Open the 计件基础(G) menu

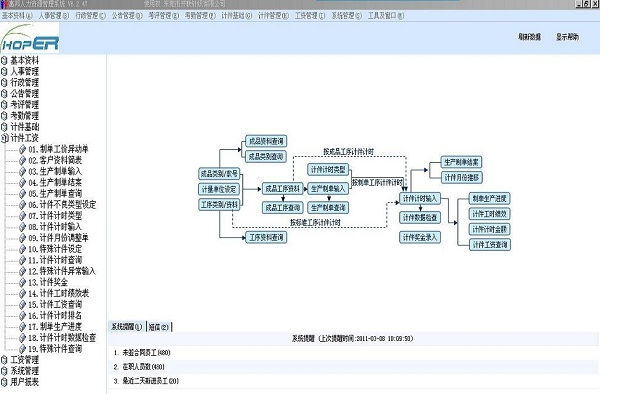coord(236,16)
